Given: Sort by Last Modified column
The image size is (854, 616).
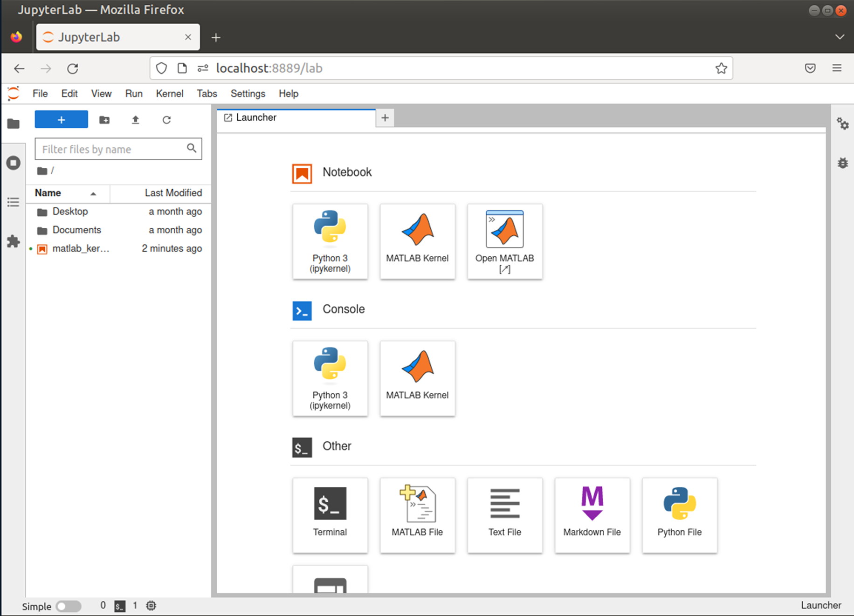Looking at the screenshot, I should click(172, 193).
